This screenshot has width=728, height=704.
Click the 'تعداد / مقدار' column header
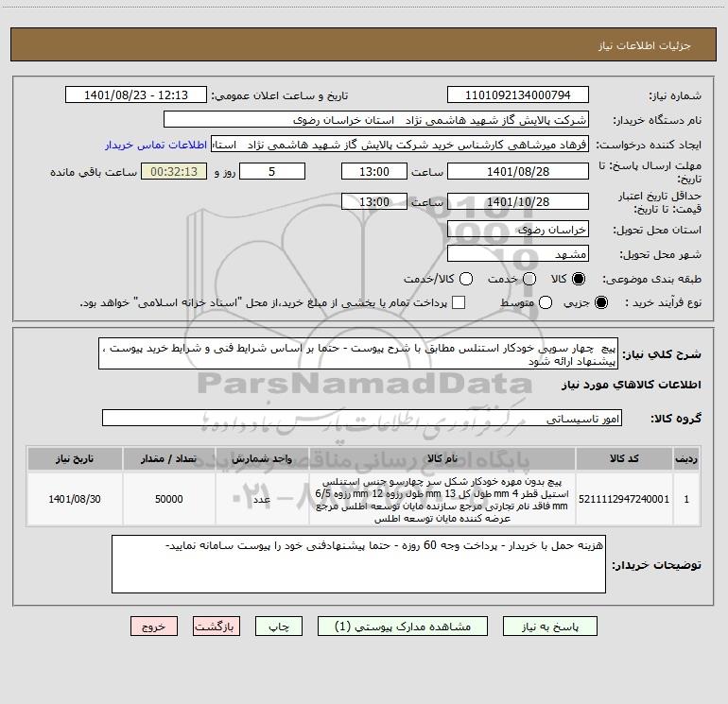click(169, 458)
